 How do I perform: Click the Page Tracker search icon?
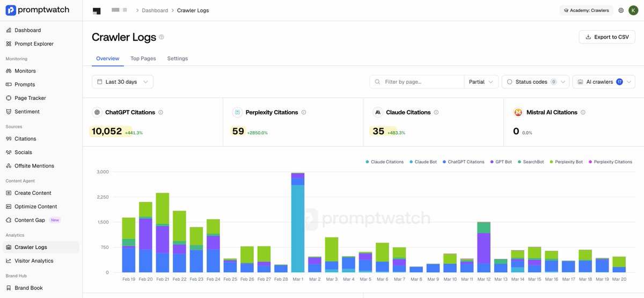(x=9, y=98)
